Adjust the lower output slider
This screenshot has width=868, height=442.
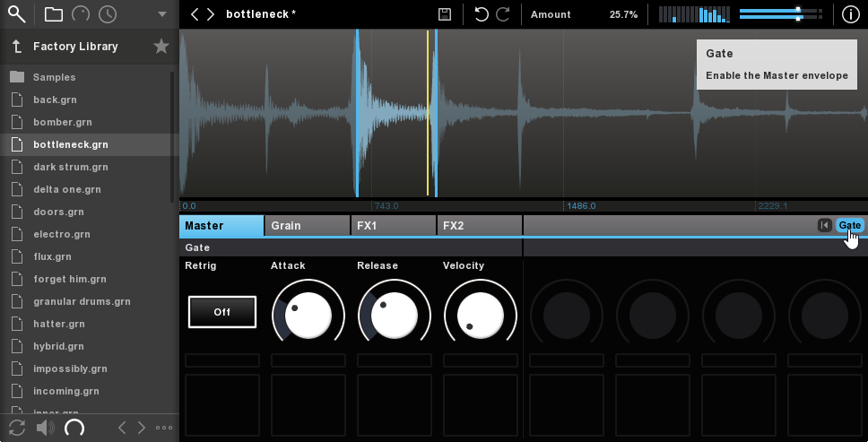[x=780, y=18]
